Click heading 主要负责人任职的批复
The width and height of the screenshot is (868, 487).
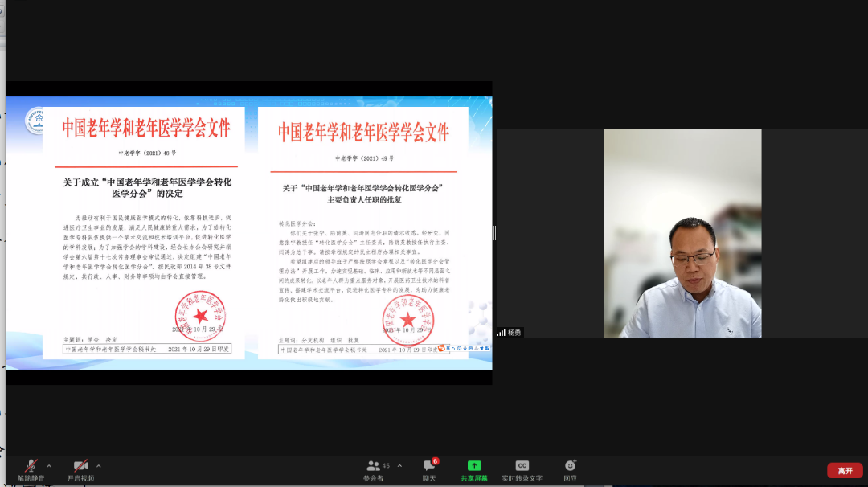364,200
